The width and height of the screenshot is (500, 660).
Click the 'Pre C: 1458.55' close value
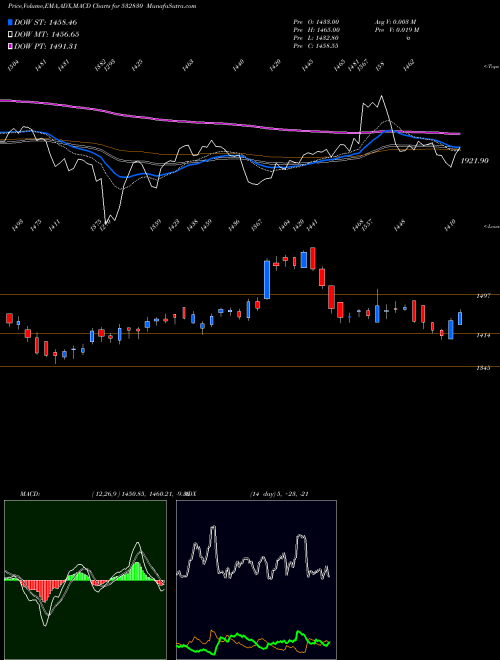coord(316,46)
